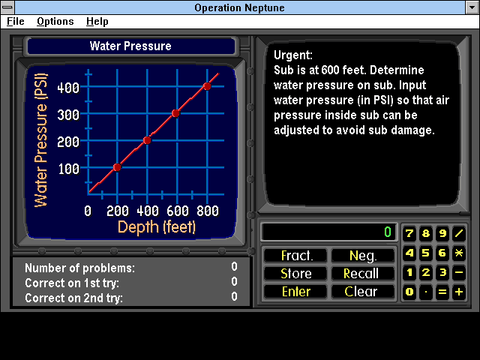Hit the division slash key
480x360 pixels.
coord(459,233)
